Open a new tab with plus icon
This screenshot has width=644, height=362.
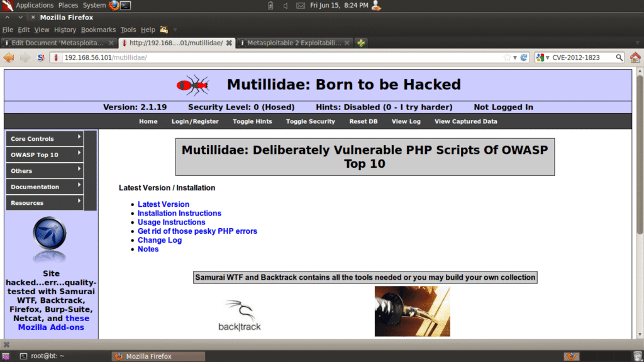point(361,43)
